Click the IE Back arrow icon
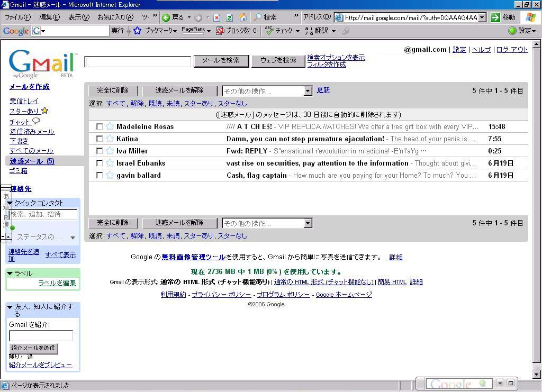This screenshot has width=542, height=392. [166, 17]
